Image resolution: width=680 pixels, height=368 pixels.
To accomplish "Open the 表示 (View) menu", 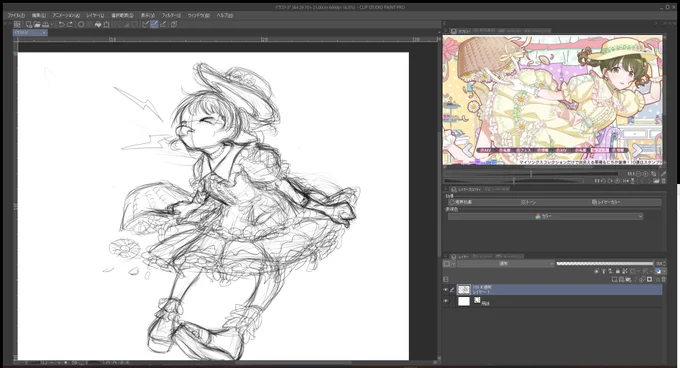I will point(147,15).
